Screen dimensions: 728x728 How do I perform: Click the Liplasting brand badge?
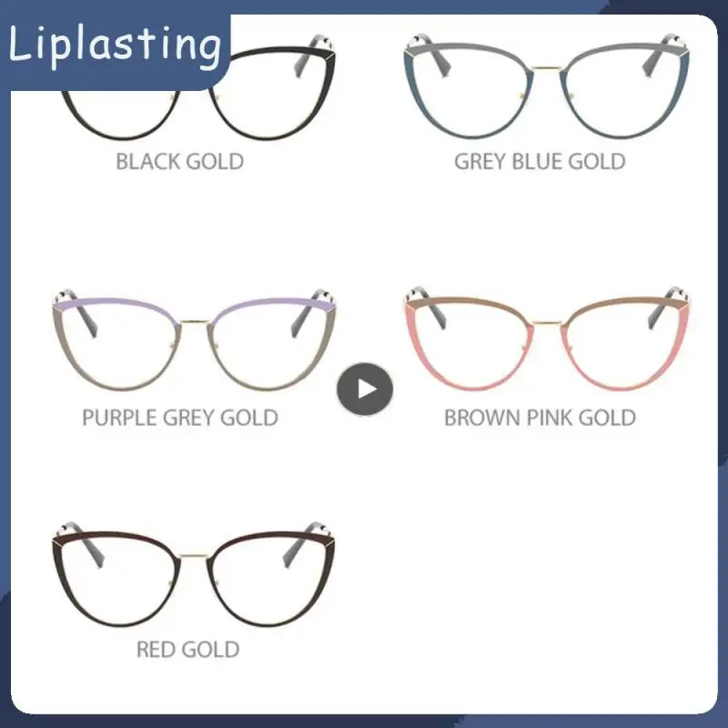(x=116, y=46)
